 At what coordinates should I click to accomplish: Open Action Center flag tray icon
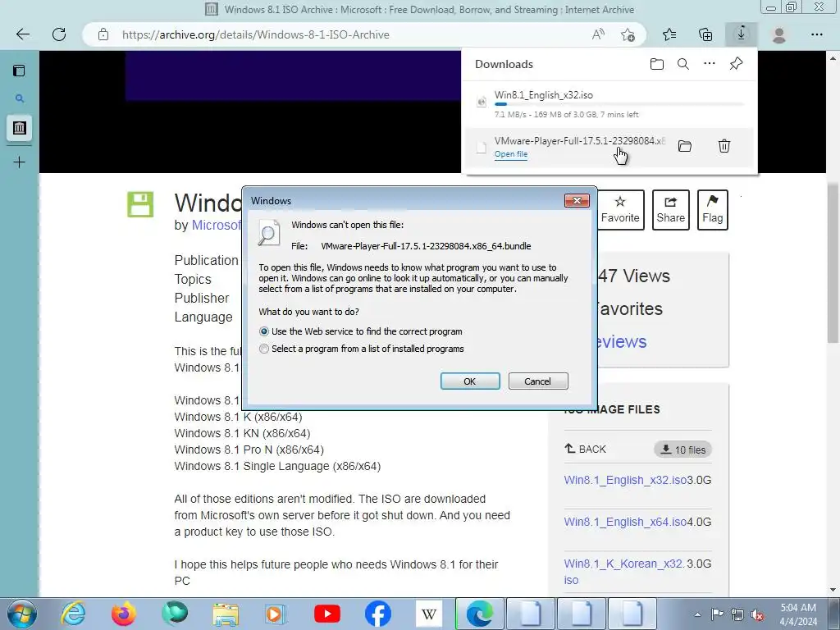pos(717,614)
